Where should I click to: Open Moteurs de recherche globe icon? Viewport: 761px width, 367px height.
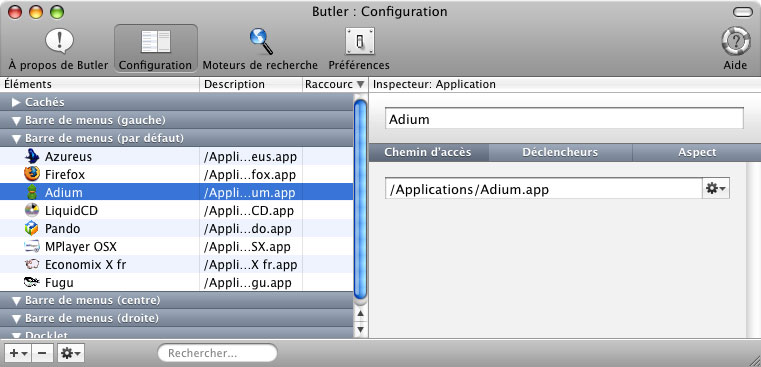coord(261,41)
